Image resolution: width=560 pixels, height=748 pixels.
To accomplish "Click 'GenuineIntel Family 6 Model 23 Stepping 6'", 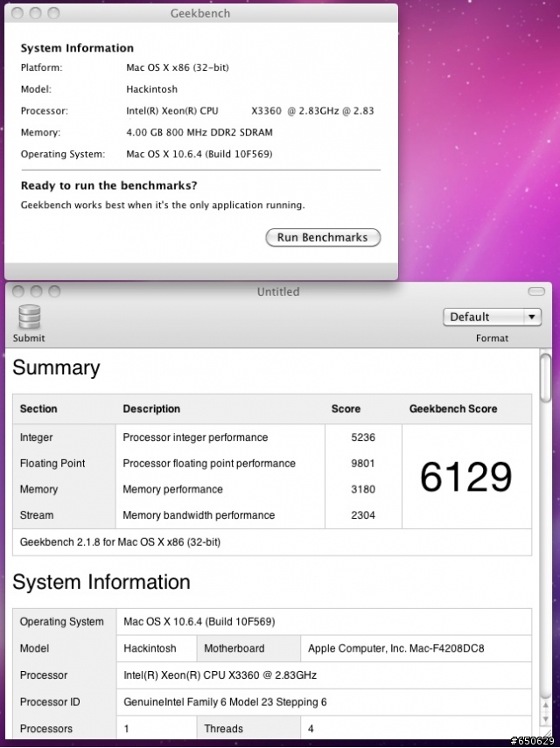I will point(225,703).
